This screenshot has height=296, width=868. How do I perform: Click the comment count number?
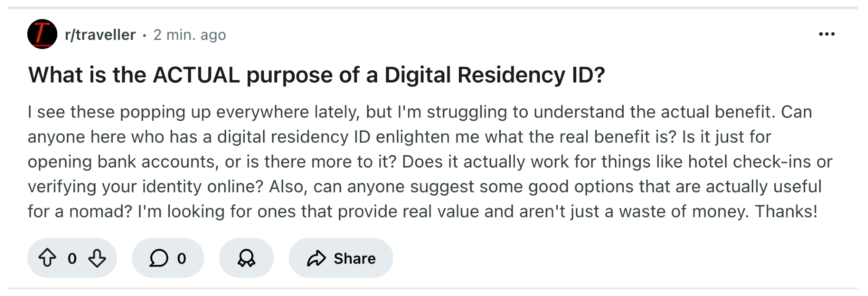(x=181, y=259)
